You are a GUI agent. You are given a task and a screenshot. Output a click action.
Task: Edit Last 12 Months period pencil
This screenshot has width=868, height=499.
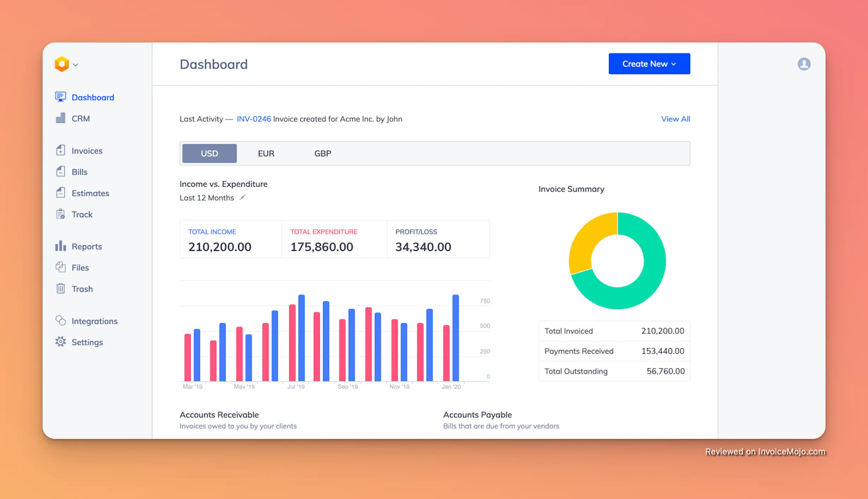(x=242, y=198)
